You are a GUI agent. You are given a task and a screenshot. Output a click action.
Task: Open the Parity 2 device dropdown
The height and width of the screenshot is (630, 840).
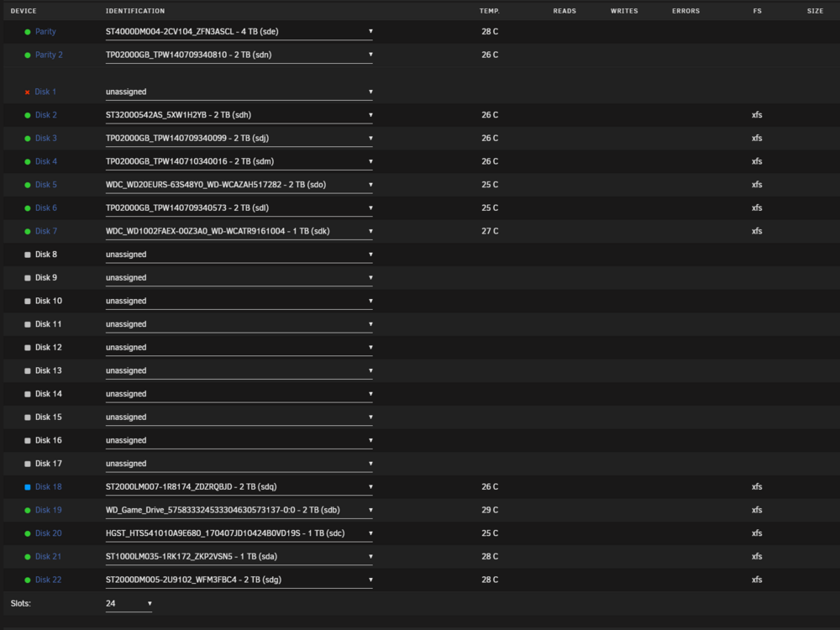239,55
